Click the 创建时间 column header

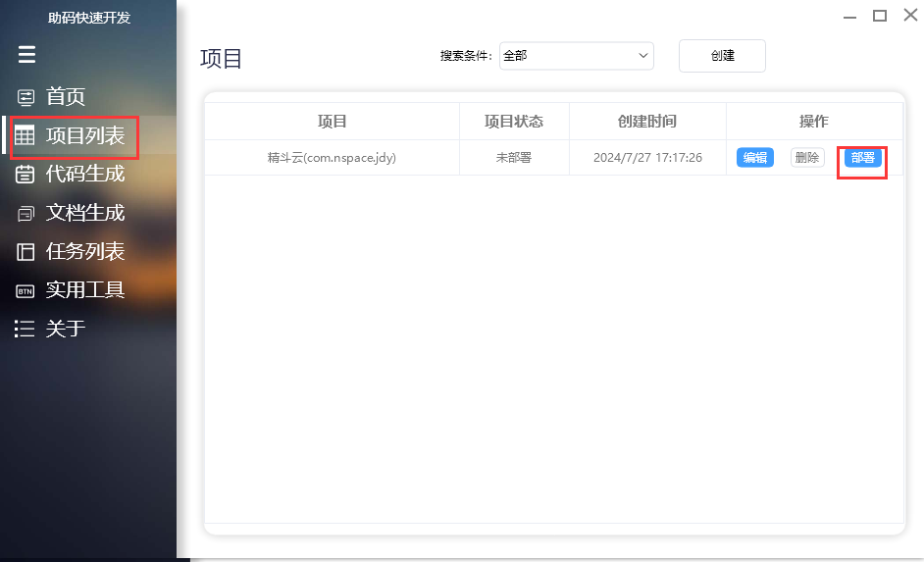647,122
